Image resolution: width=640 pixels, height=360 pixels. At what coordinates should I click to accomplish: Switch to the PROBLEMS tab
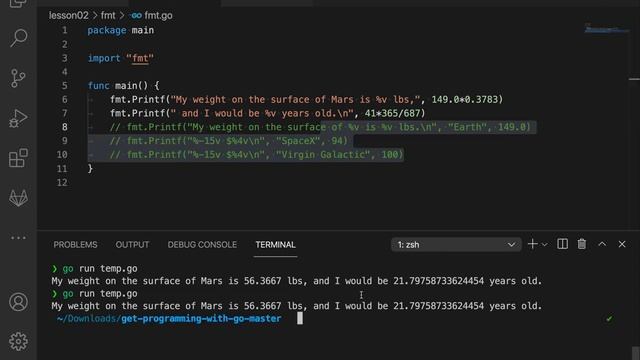[x=76, y=244]
